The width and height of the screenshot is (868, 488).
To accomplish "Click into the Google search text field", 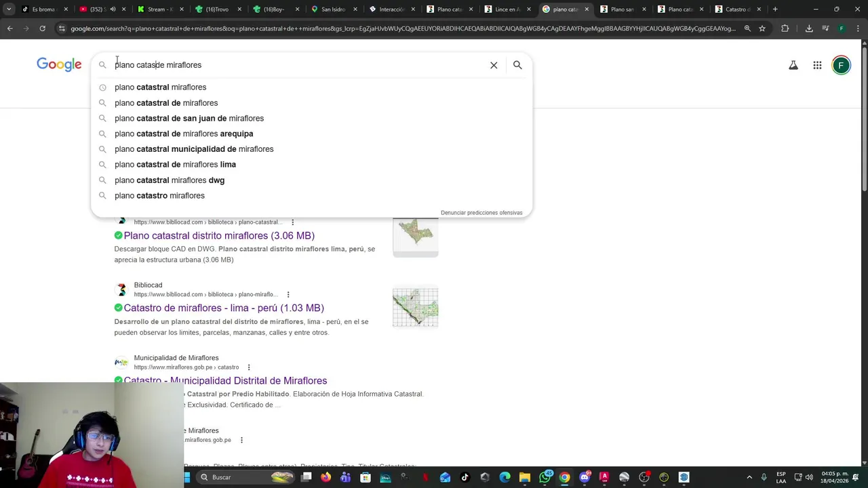I will [298, 65].
